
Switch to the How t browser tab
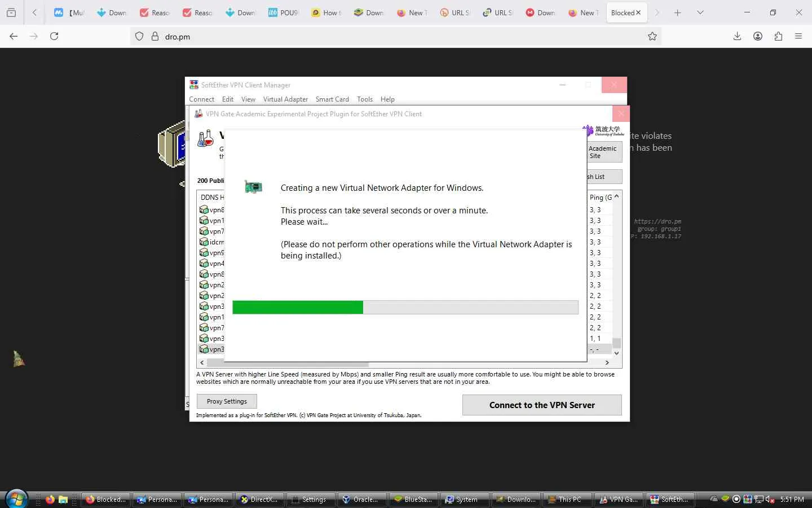pos(326,12)
